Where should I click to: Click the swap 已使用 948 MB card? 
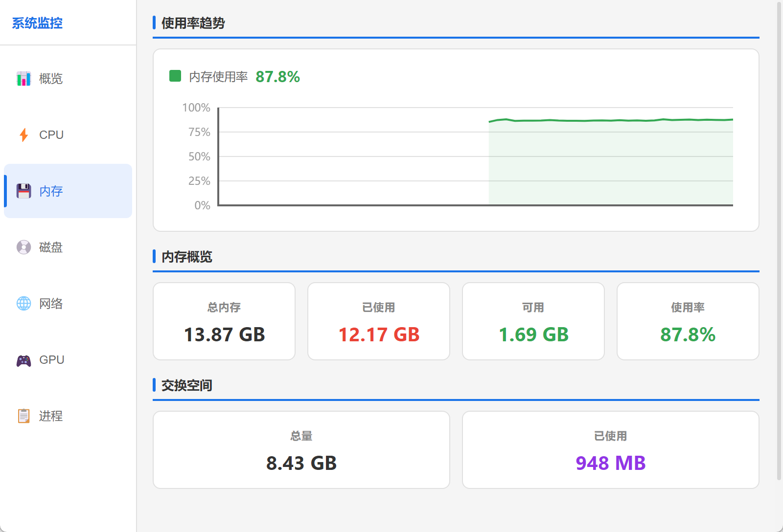611,450
